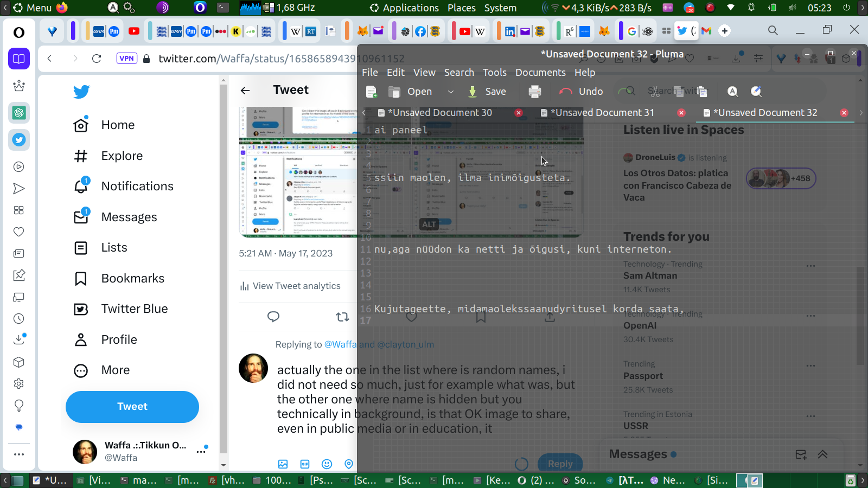Image resolution: width=868 pixels, height=488 pixels.
Task: Click the reply speech bubble icon
Action: click(273, 317)
